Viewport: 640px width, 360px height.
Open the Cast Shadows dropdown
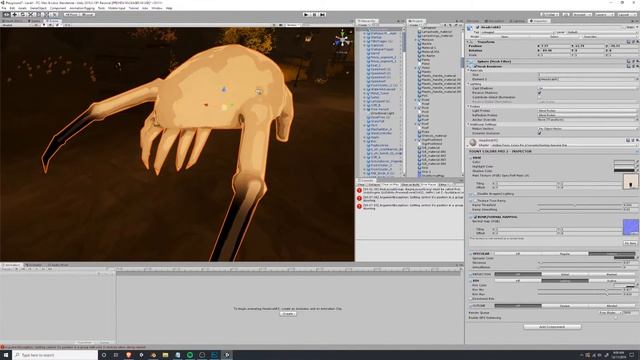[x=587, y=88]
